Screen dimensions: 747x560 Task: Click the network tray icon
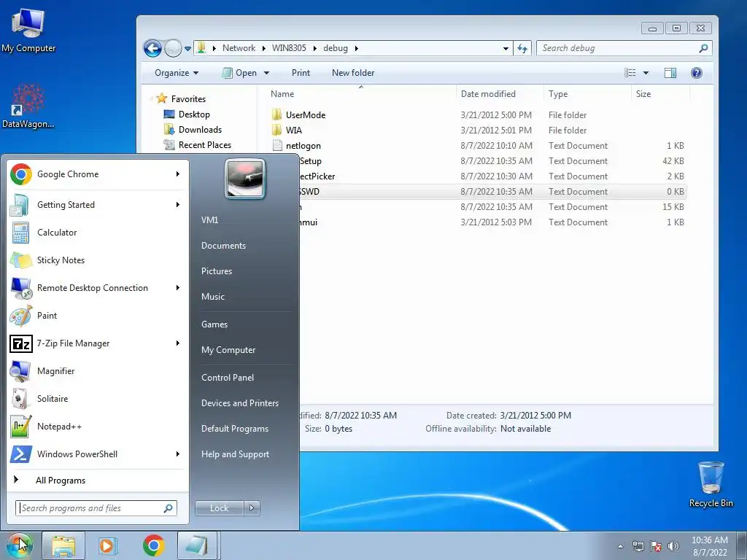point(638,546)
